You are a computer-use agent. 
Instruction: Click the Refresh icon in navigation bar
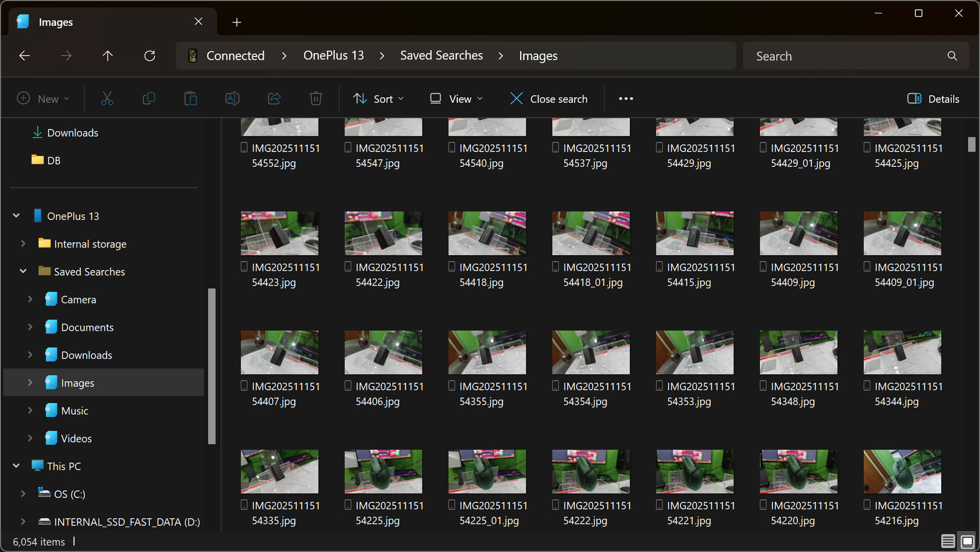pos(150,56)
